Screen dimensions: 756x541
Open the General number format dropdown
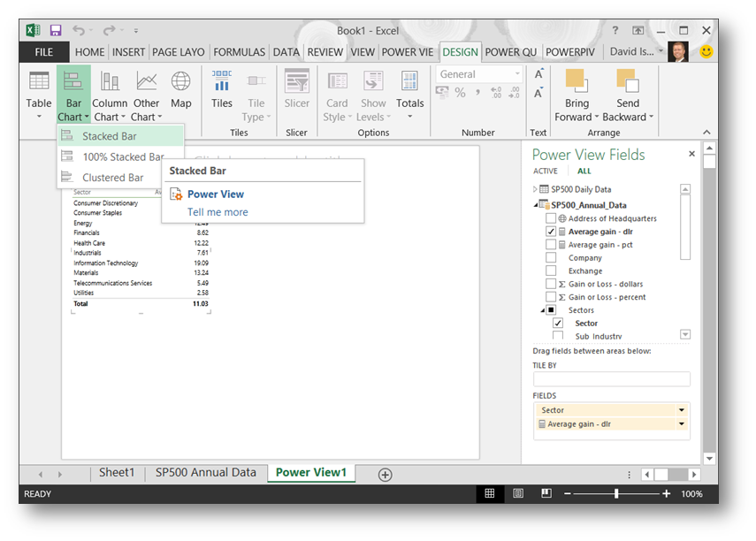(517, 73)
